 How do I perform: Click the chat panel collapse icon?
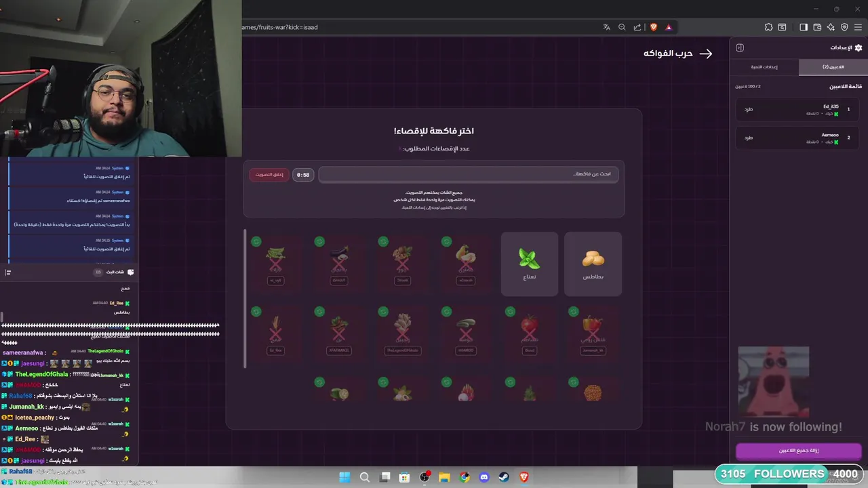(x=8, y=272)
